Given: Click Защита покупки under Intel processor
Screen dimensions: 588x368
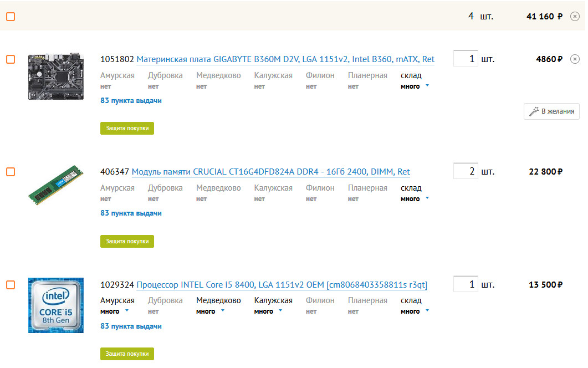Looking at the screenshot, I should [x=127, y=354].
